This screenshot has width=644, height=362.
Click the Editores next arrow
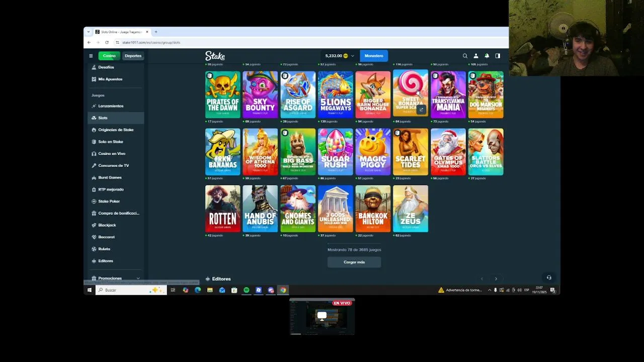coord(496,279)
